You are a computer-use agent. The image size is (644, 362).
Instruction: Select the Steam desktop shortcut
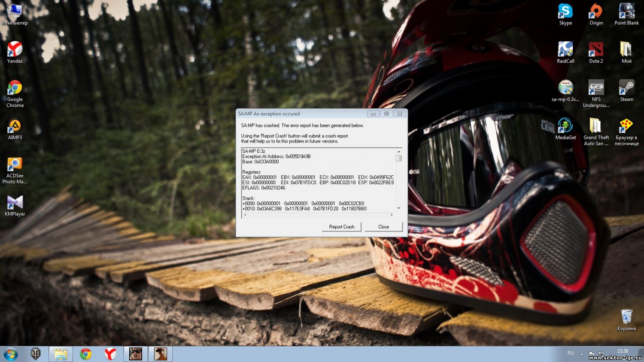[x=626, y=91]
